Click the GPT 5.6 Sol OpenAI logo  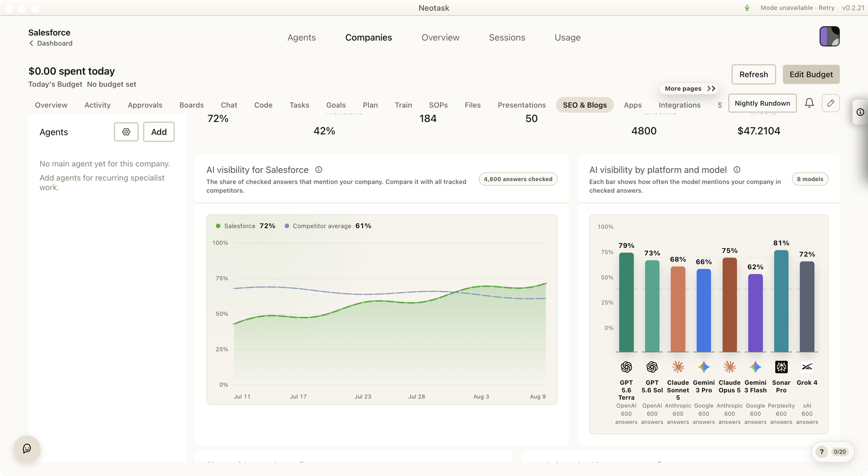click(652, 367)
